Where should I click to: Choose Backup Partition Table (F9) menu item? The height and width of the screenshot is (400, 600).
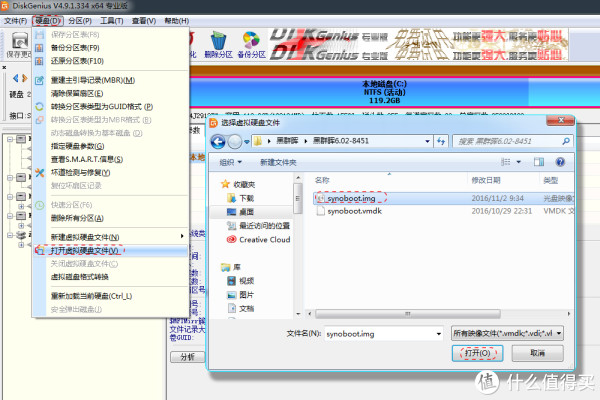click(x=111, y=48)
